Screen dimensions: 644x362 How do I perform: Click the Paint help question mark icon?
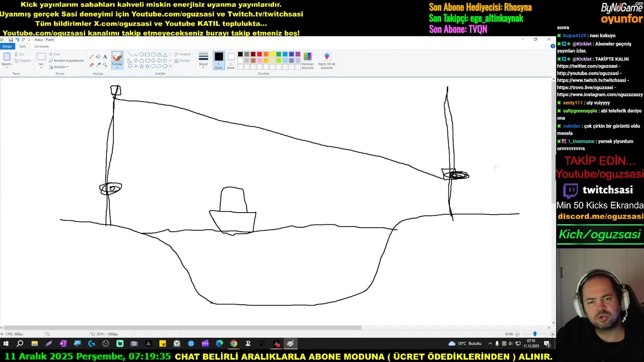click(x=553, y=46)
